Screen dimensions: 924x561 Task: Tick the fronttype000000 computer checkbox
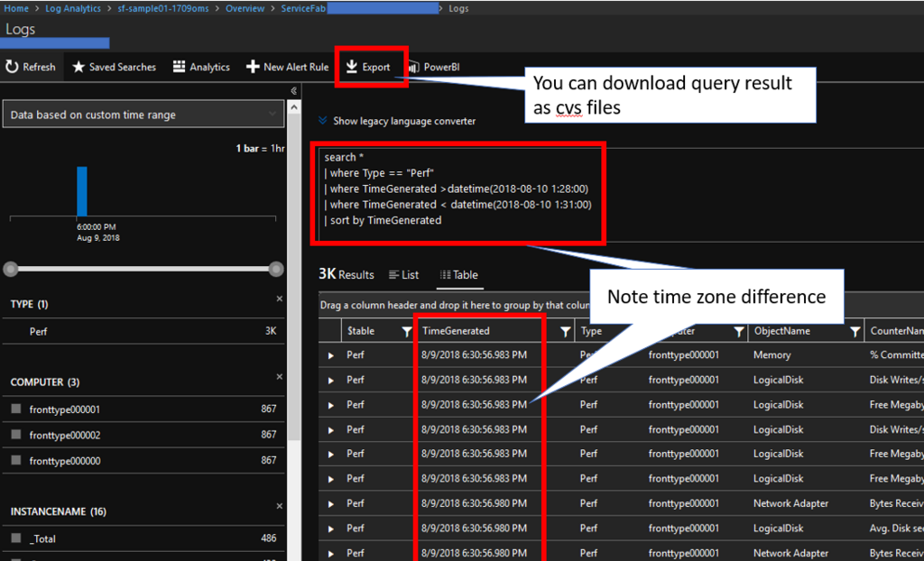(x=16, y=460)
